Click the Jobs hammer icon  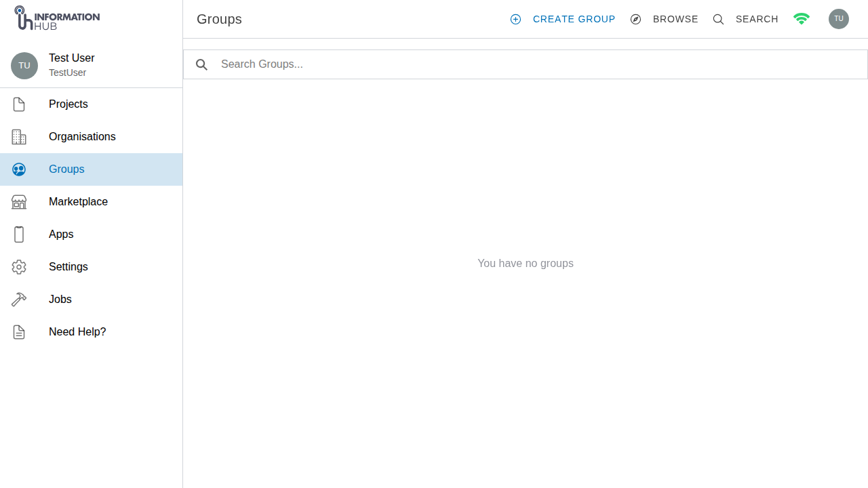point(19,300)
